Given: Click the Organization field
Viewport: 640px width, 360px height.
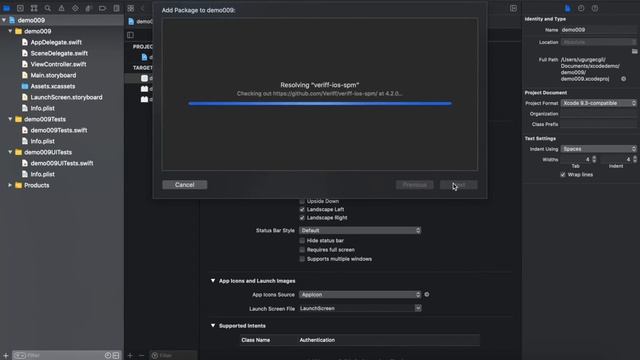Looking at the screenshot, I should tap(598, 114).
